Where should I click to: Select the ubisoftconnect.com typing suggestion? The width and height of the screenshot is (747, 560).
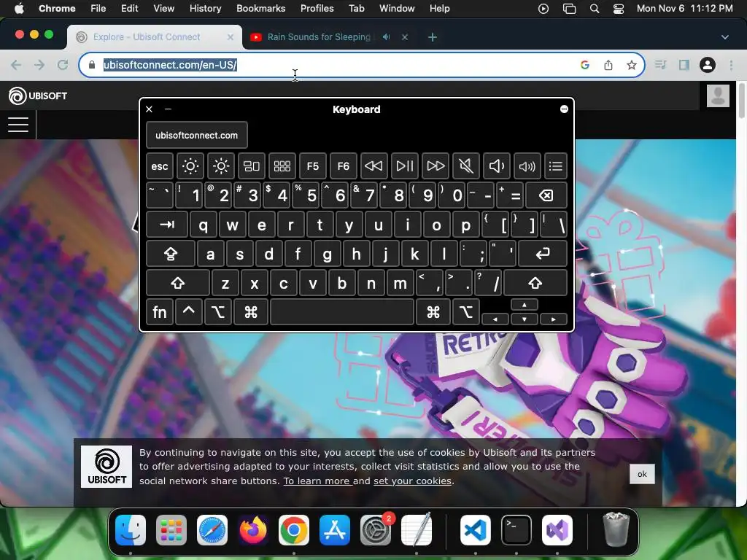pyautogui.click(x=197, y=135)
